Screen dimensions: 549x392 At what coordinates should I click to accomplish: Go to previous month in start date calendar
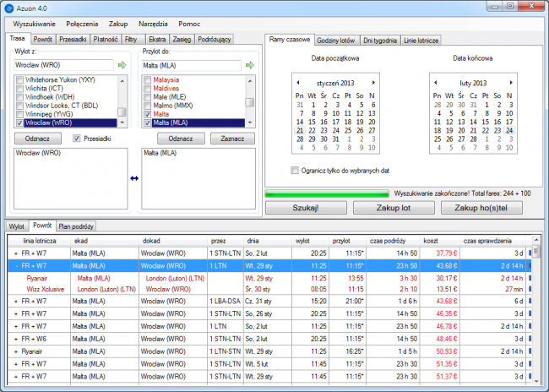(x=297, y=83)
